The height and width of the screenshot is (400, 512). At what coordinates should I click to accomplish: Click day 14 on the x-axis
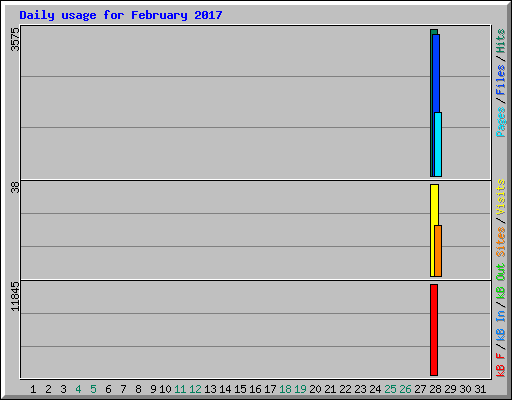point(225,389)
